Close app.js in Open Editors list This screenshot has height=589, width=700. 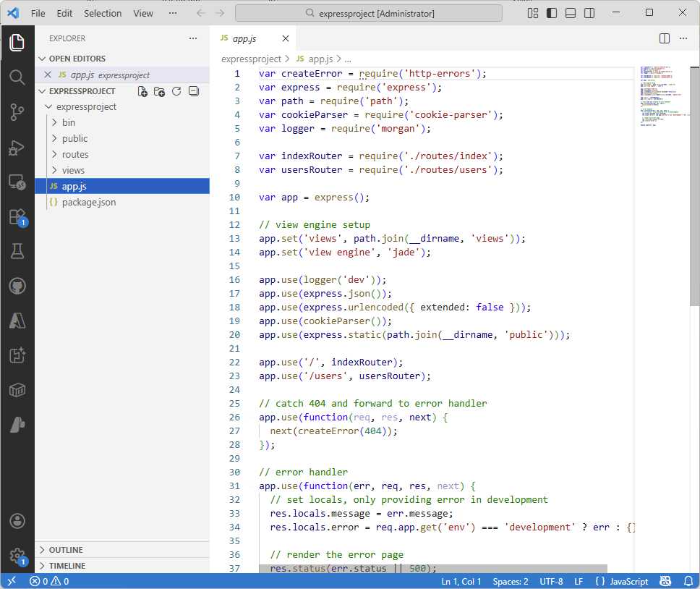click(48, 75)
